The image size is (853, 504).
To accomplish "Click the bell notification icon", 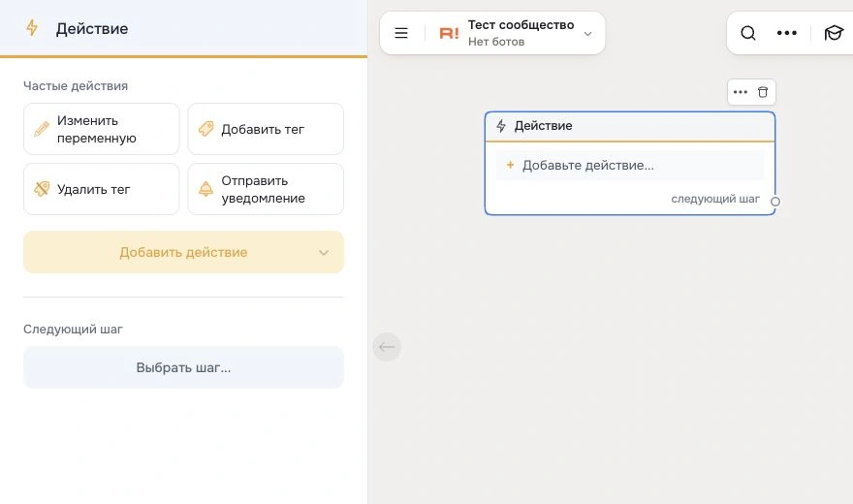I will (205, 189).
